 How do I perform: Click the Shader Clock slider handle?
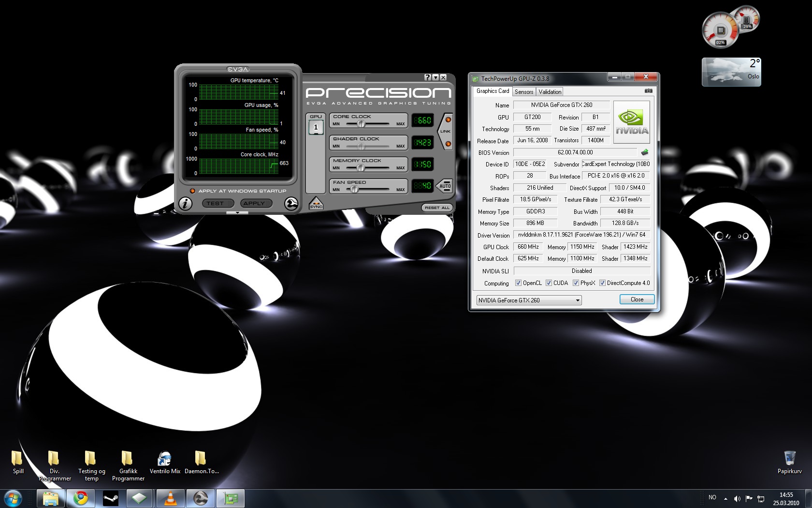361,146
